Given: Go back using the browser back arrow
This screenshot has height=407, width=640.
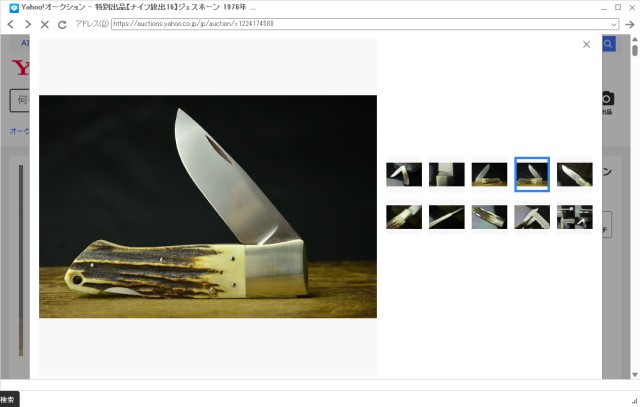Looking at the screenshot, I should click(11, 24).
